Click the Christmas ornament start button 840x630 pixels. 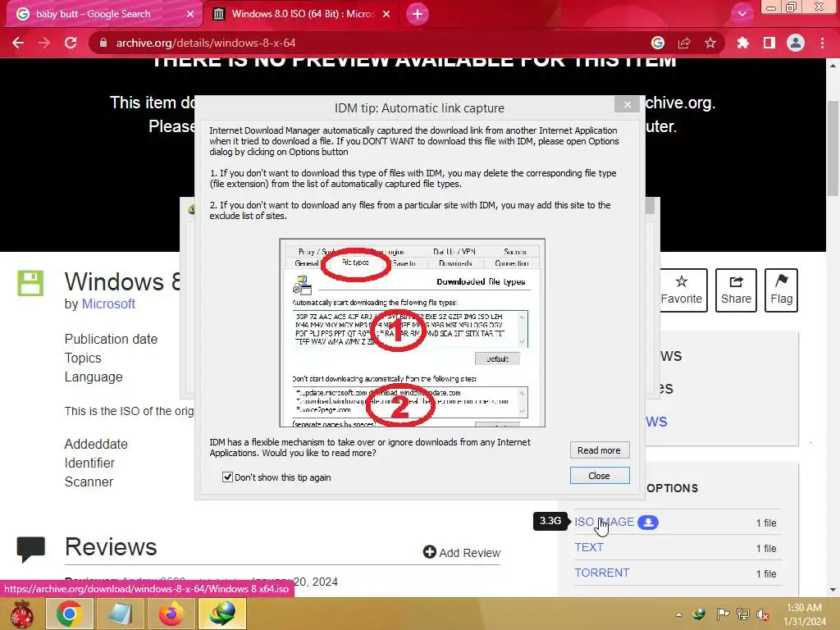(22, 614)
